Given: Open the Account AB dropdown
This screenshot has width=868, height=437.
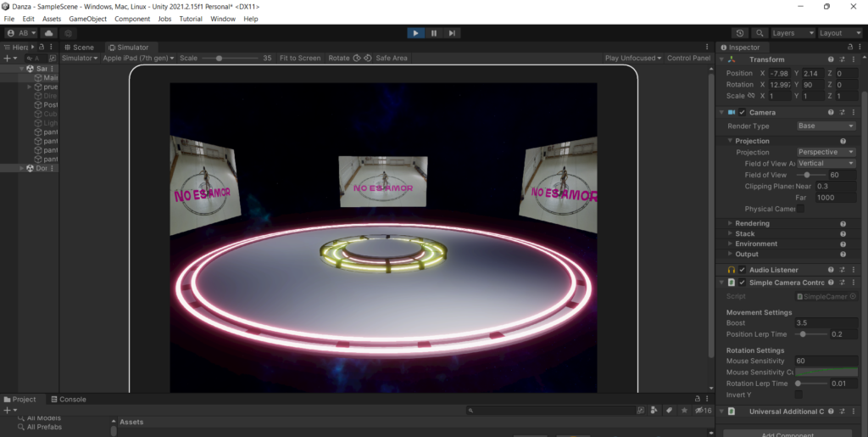Looking at the screenshot, I should (21, 33).
